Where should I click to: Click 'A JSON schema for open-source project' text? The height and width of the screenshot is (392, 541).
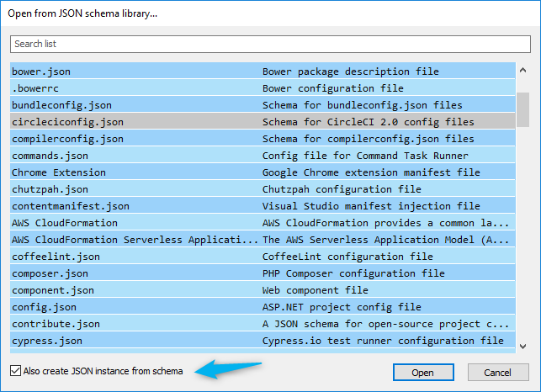point(371,324)
